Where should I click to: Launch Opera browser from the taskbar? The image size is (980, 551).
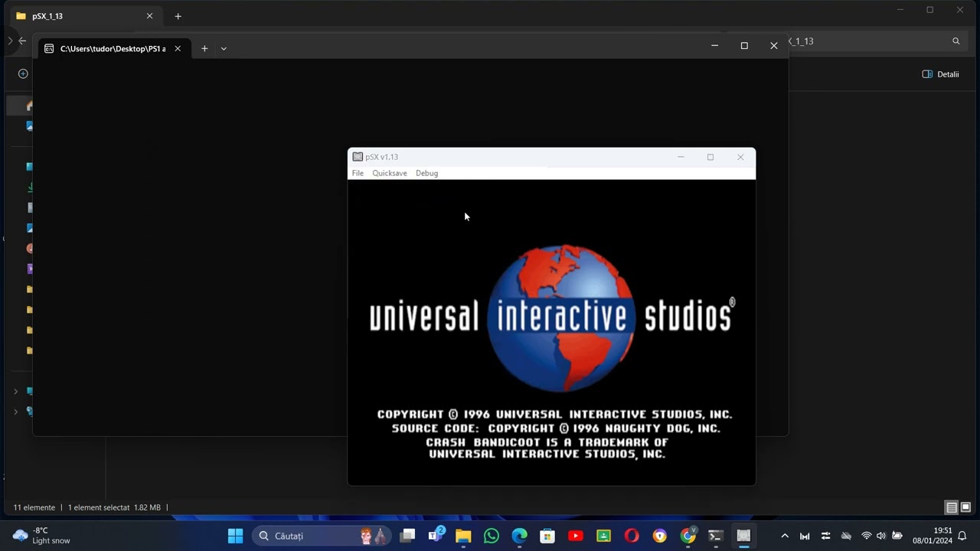point(632,536)
